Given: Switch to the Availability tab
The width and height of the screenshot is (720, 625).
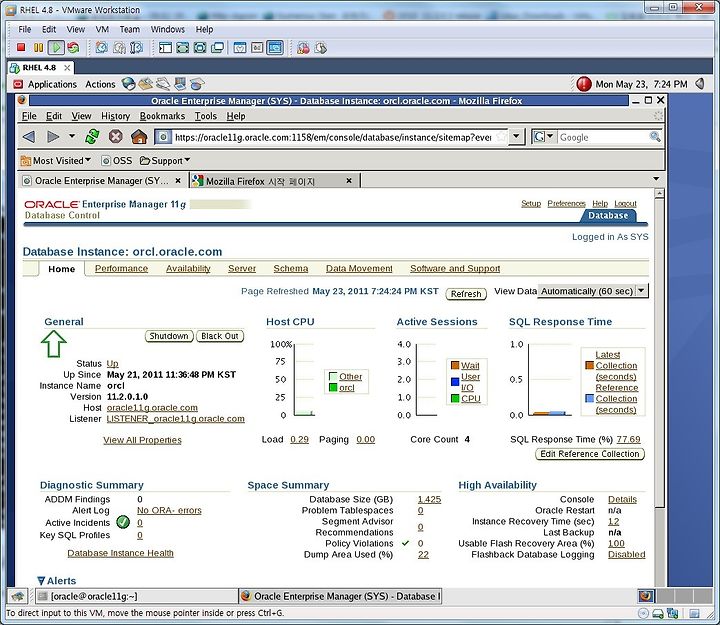Looking at the screenshot, I should (x=188, y=269).
